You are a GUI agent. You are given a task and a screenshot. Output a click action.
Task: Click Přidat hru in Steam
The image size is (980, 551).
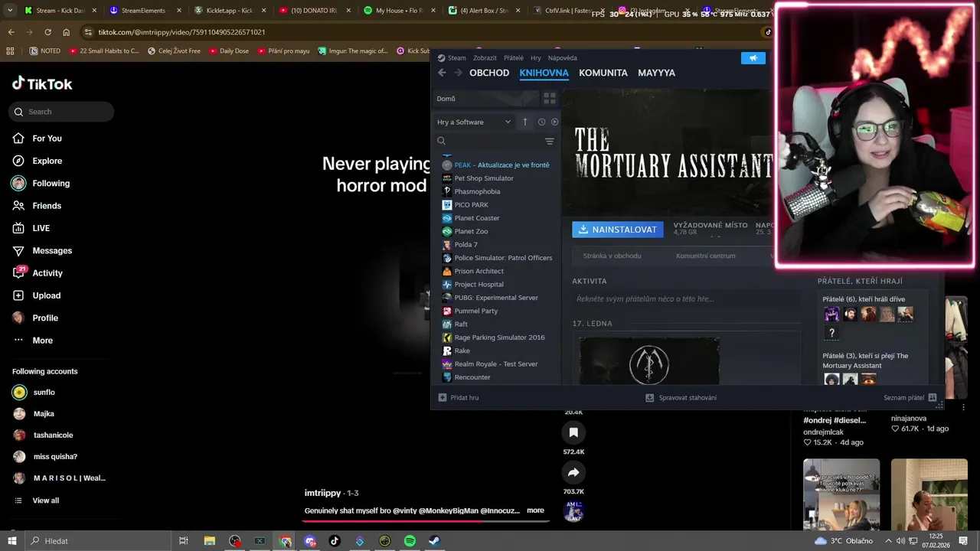pyautogui.click(x=459, y=398)
